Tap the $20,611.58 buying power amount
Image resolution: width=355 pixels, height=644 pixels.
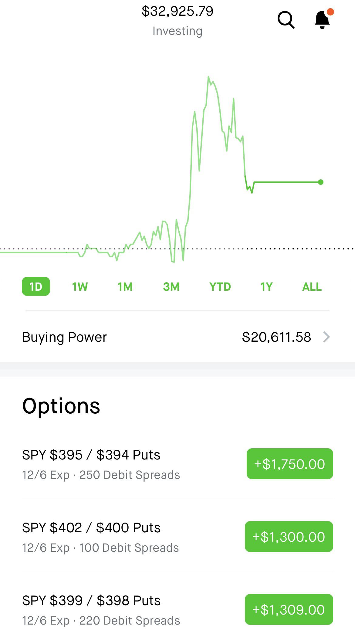276,337
